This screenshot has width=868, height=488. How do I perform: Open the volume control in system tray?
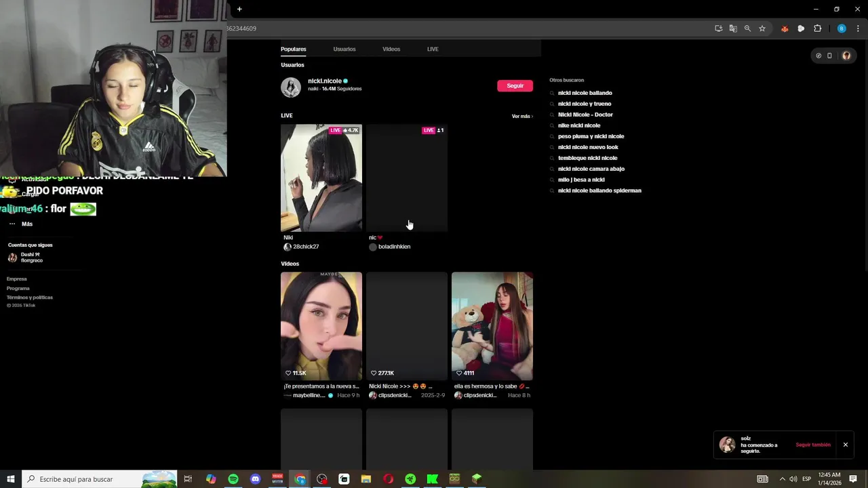point(793,479)
